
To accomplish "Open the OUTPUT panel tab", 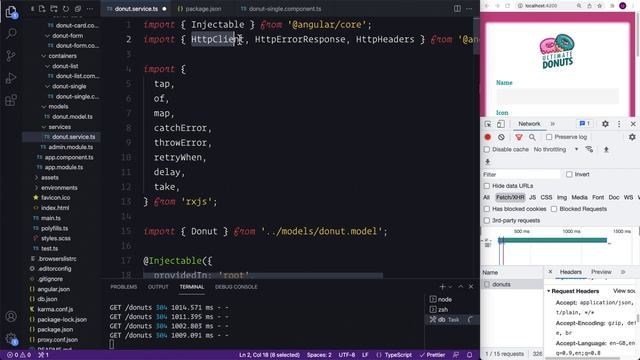I will (x=158, y=287).
